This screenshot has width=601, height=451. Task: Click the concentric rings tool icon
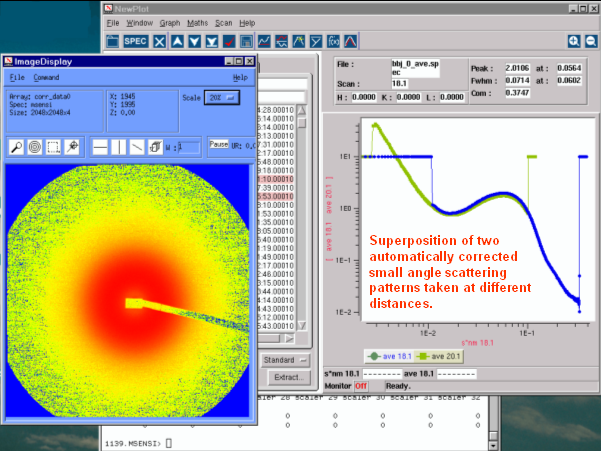[35, 147]
